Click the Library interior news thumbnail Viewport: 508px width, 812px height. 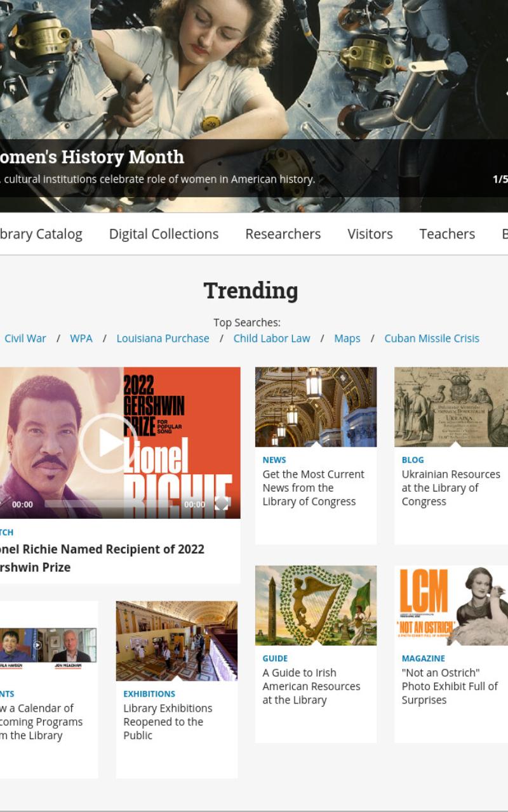316,407
